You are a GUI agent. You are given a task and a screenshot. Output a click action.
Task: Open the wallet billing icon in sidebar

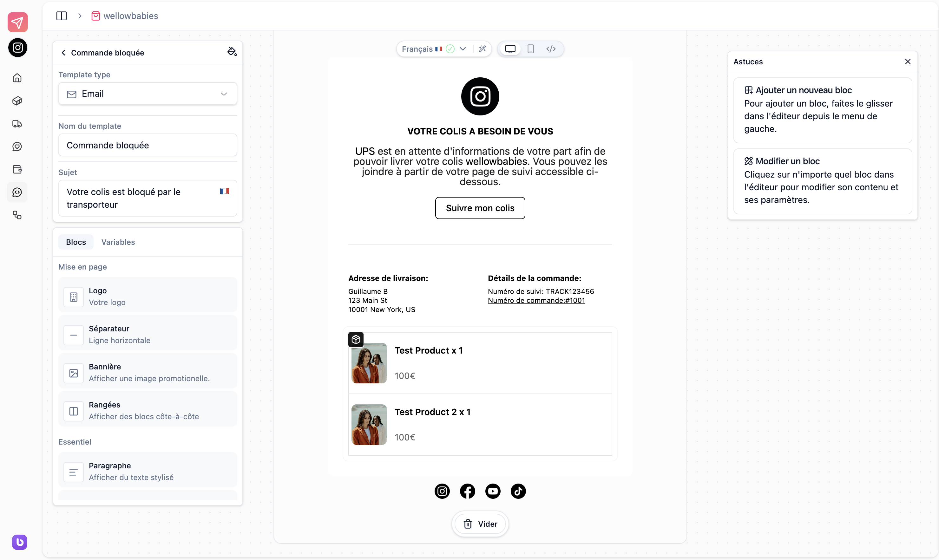coord(17,169)
